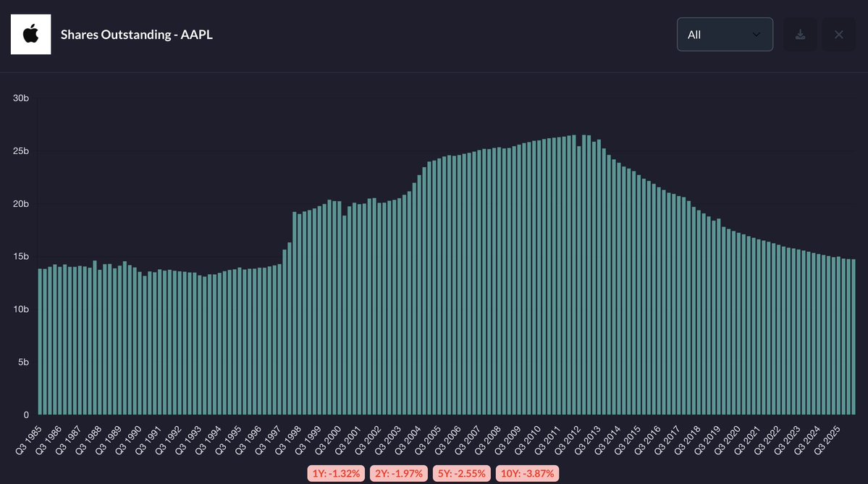Click the Q3 2012 axis label
This screenshot has width=868, height=484.
[568, 441]
